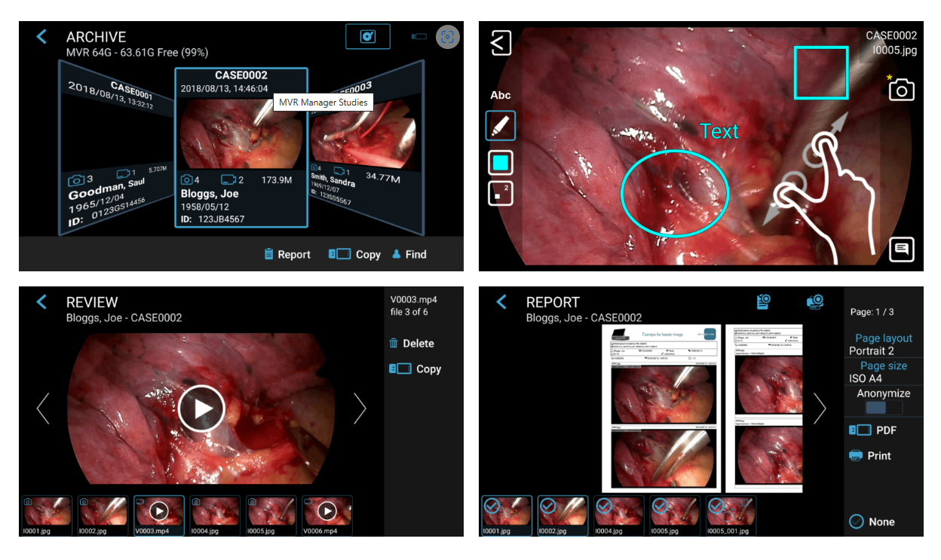The height and width of the screenshot is (560, 941).
Task: Uncheck I0002.jpg in the REPORT strip
Action: [562, 516]
